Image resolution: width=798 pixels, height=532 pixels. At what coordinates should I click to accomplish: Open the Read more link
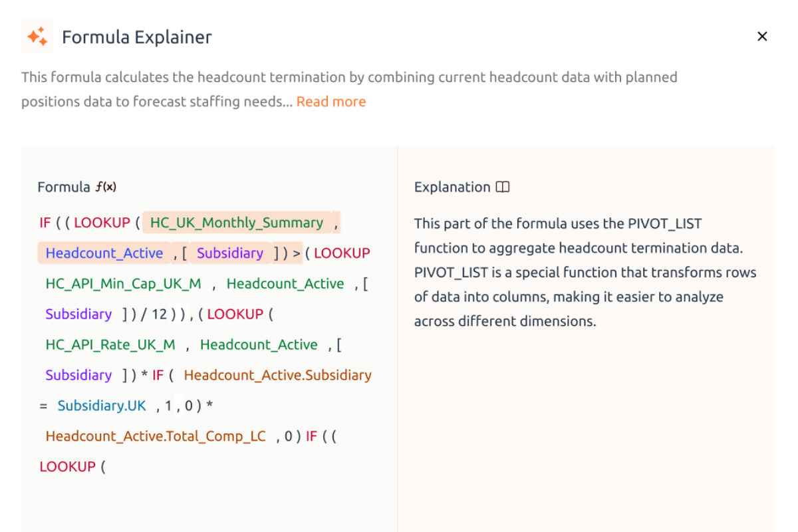[x=331, y=101]
